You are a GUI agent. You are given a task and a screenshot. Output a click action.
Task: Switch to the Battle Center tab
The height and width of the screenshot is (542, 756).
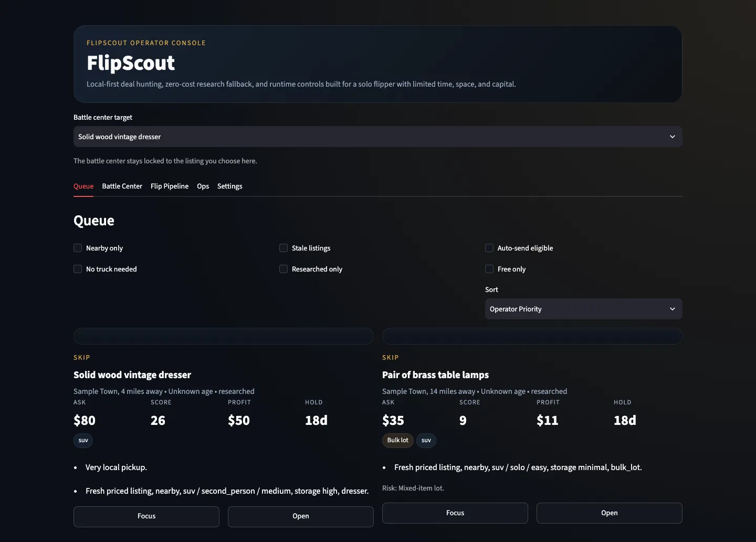(122, 186)
